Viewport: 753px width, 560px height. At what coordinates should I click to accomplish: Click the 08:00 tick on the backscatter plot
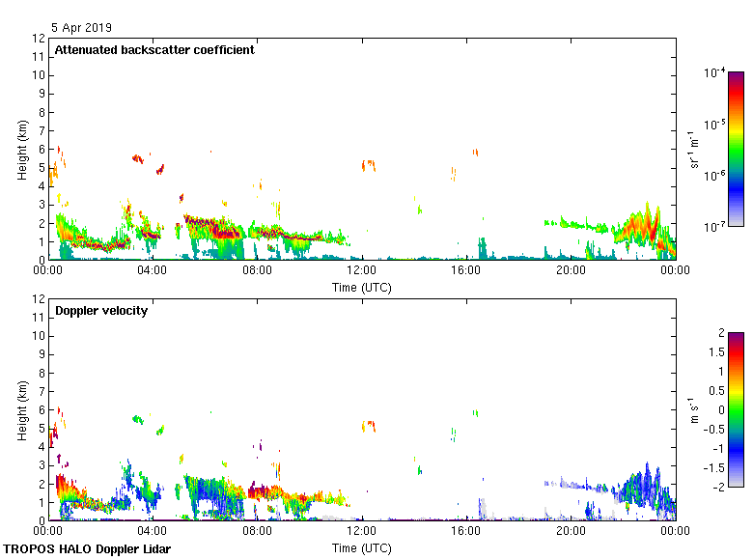pyautogui.click(x=257, y=271)
